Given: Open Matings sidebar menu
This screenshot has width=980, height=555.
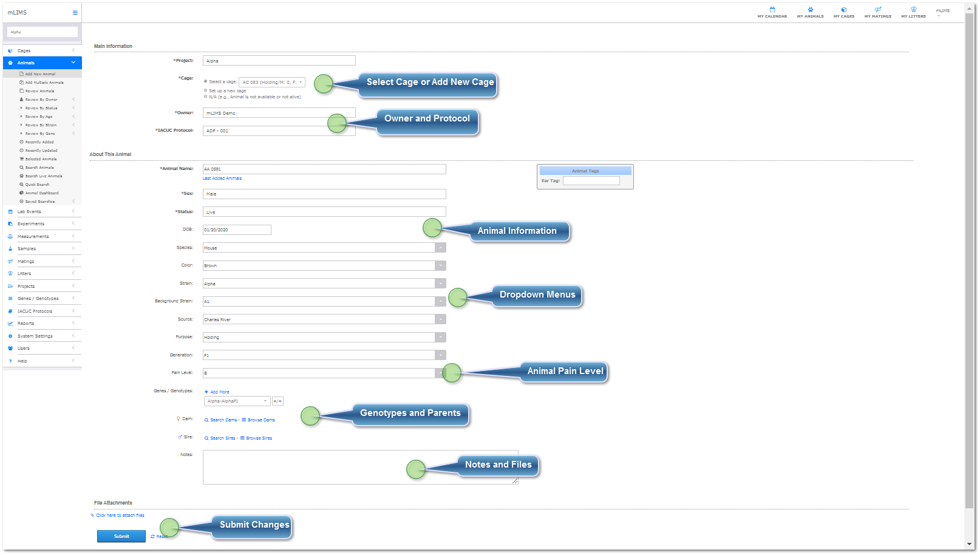Looking at the screenshot, I should [43, 262].
